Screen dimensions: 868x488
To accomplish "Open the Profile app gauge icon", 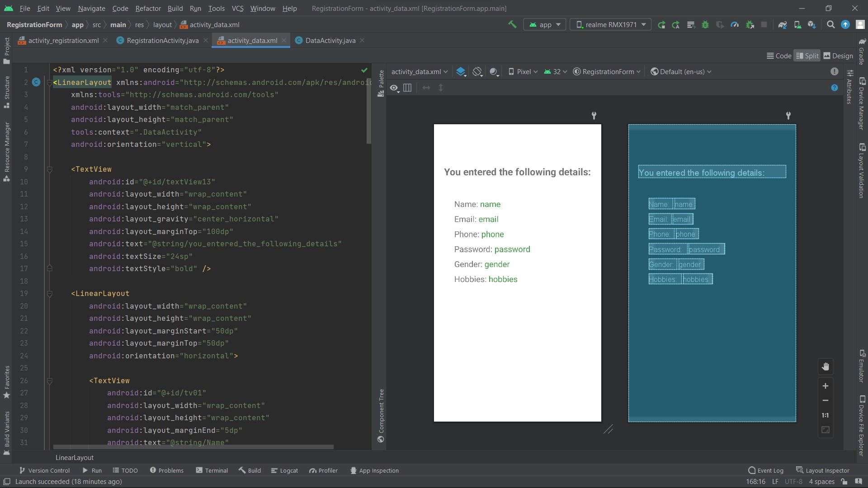I will pyautogui.click(x=735, y=25).
